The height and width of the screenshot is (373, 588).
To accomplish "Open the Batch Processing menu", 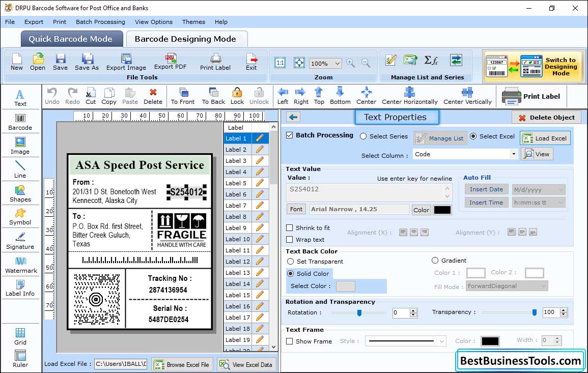I will pos(100,22).
